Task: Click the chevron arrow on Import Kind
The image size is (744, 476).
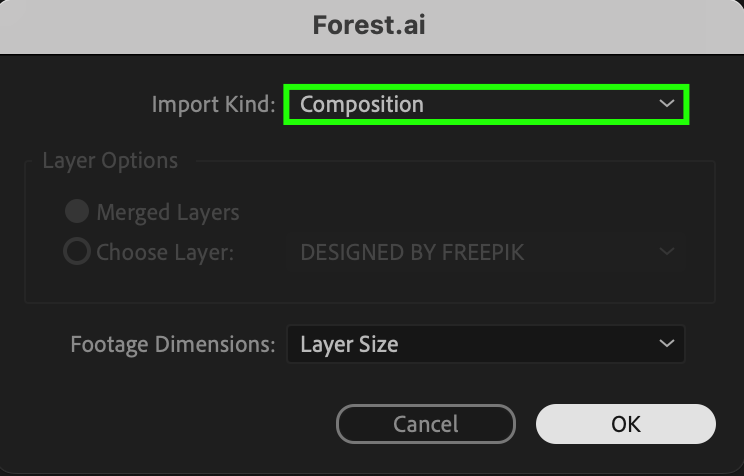Action: pyautogui.click(x=667, y=104)
